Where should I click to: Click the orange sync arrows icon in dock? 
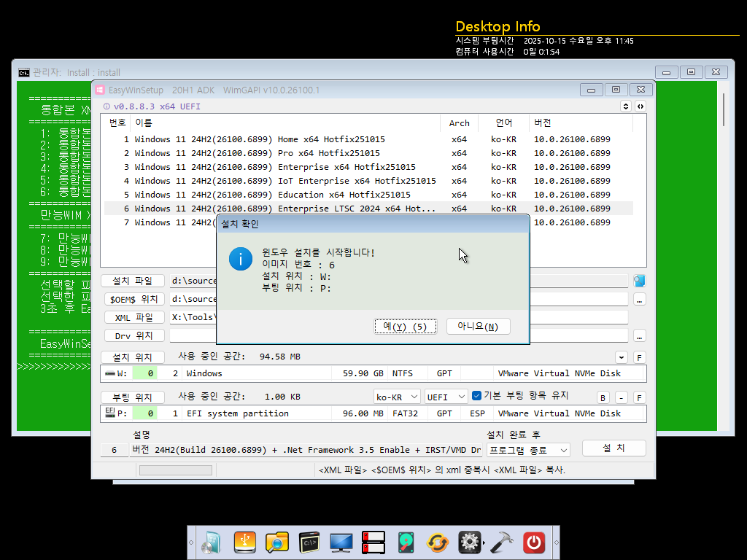coord(438,542)
